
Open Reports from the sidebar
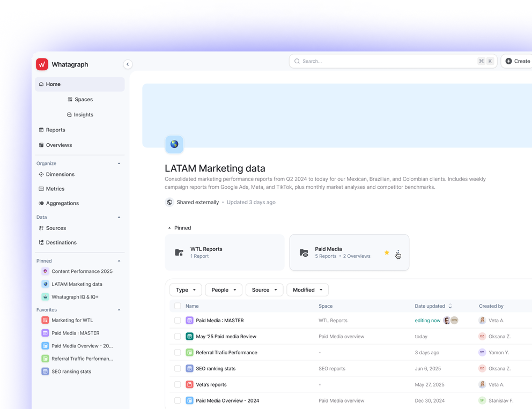tap(55, 129)
